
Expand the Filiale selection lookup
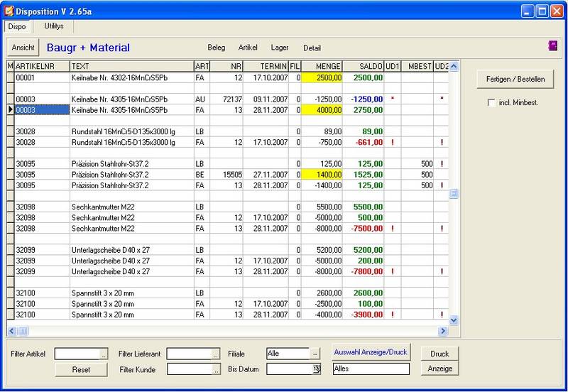315,354
